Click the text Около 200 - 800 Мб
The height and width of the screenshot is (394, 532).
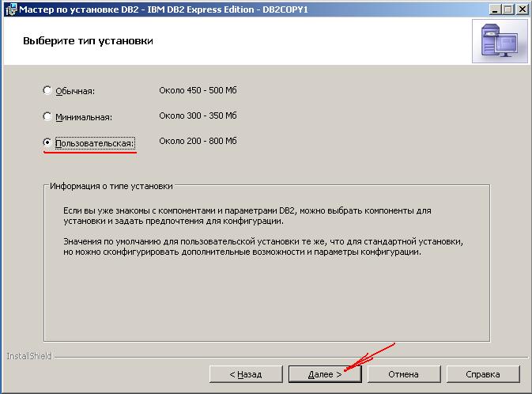[198, 141]
